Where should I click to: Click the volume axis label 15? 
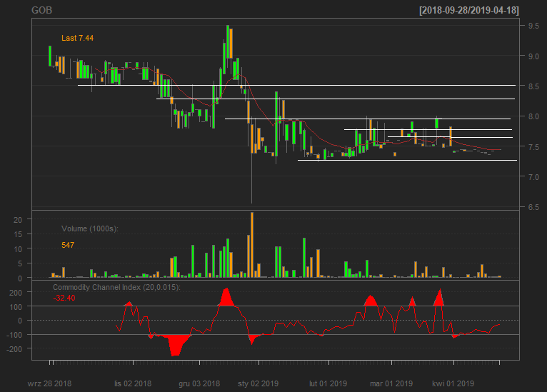tap(18, 234)
